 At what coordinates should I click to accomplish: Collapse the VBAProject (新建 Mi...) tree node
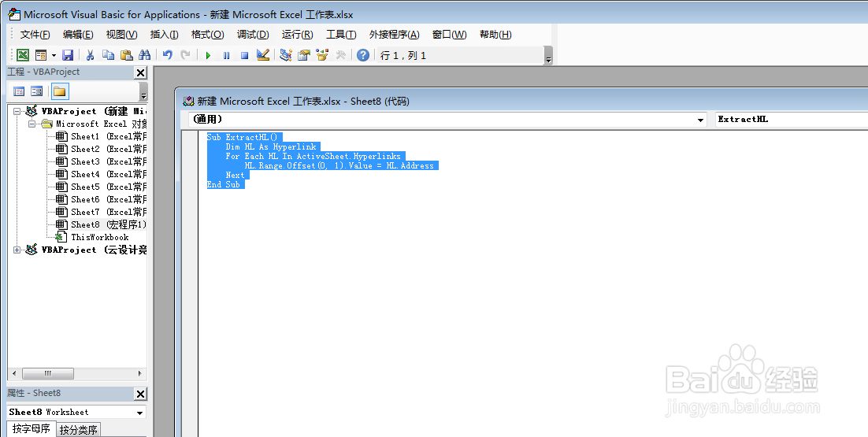[x=17, y=111]
